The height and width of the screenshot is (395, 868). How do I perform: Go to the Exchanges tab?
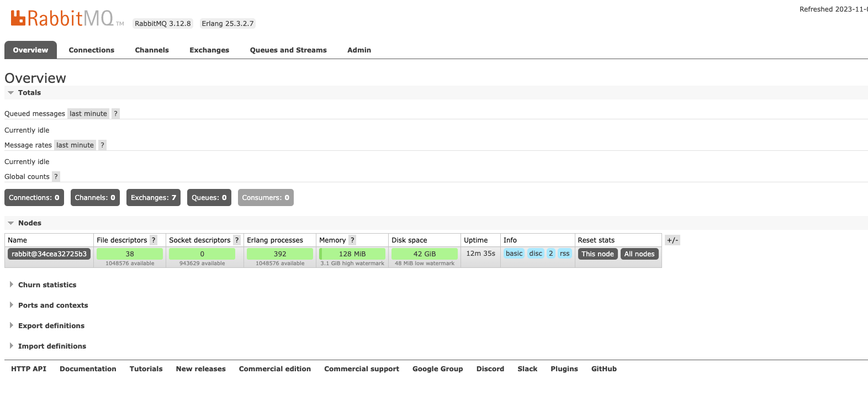pyautogui.click(x=209, y=50)
